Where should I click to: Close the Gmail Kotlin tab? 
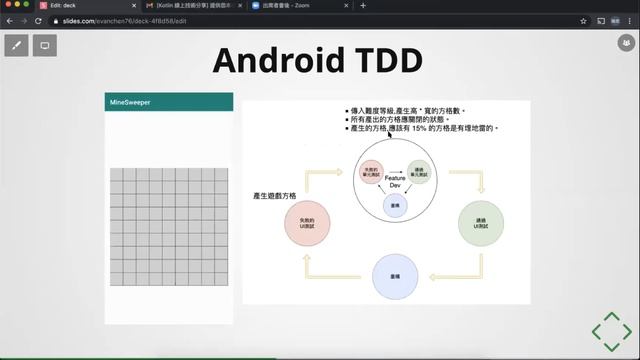click(x=240, y=6)
